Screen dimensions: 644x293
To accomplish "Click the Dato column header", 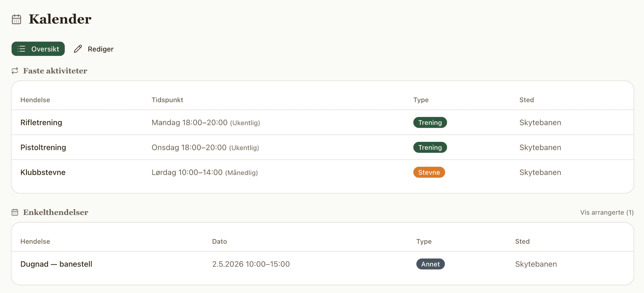I will (x=219, y=242).
